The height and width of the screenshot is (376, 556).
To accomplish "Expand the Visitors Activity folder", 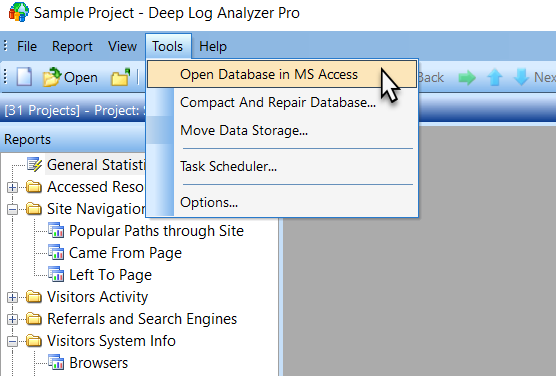I will (12, 297).
